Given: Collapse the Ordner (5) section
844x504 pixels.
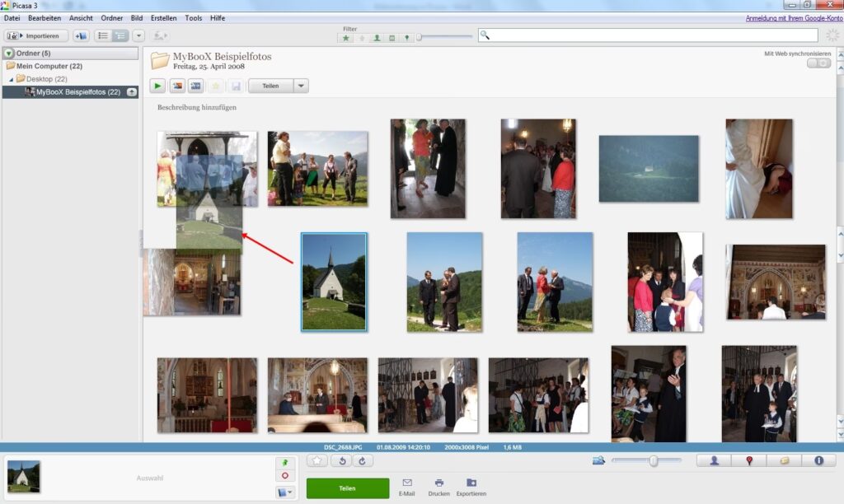Looking at the screenshot, I should pyautogui.click(x=9, y=54).
